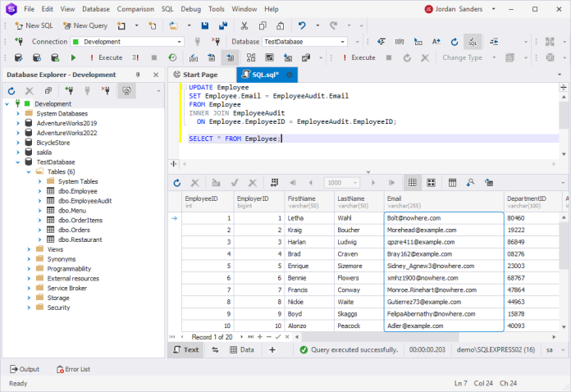Open the Error List panel
The height and width of the screenshot is (392, 571).
pyautogui.click(x=73, y=369)
